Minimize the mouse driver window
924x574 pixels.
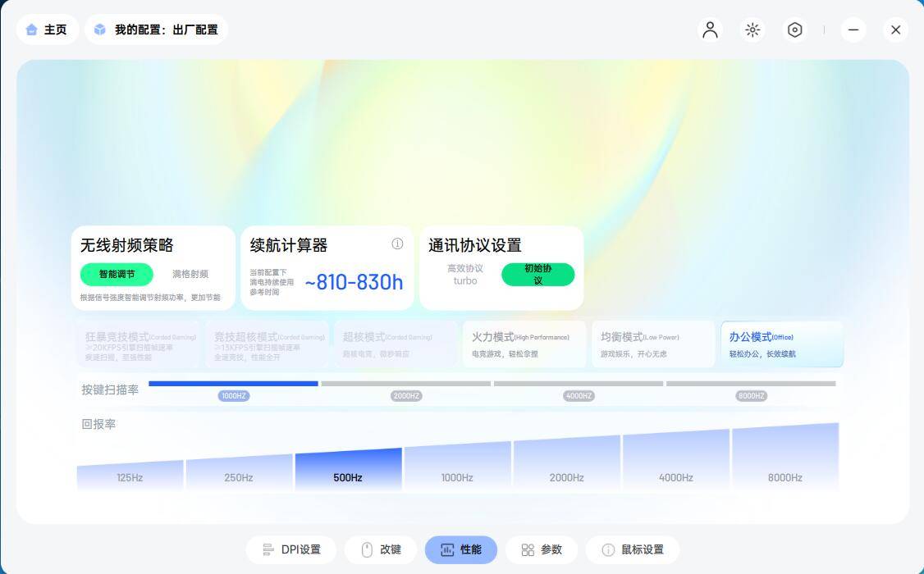(853, 30)
